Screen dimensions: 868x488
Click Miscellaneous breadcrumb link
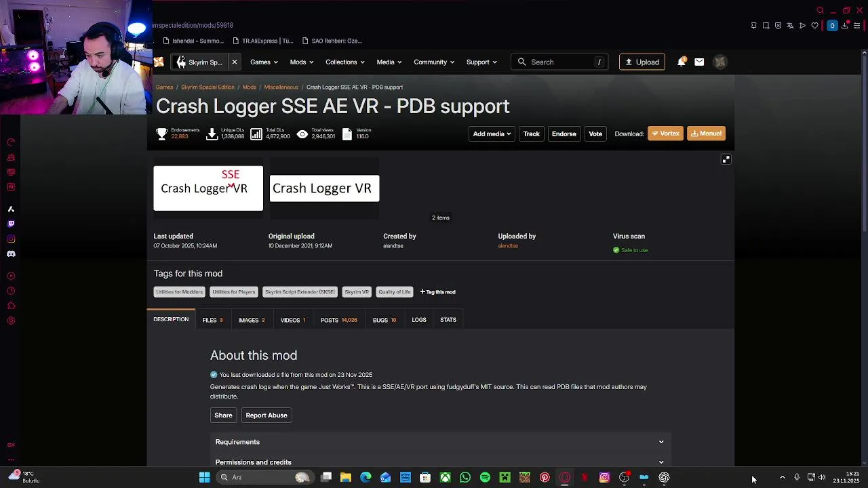pos(281,87)
